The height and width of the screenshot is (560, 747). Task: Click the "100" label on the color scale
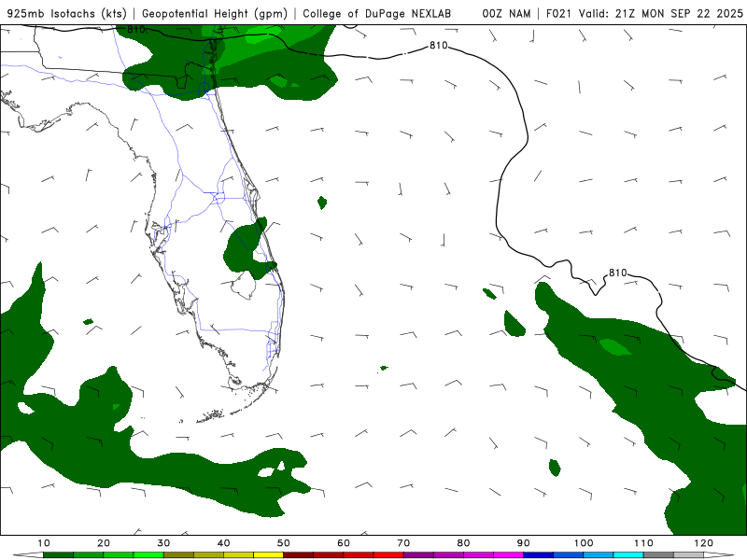tap(583, 543)
